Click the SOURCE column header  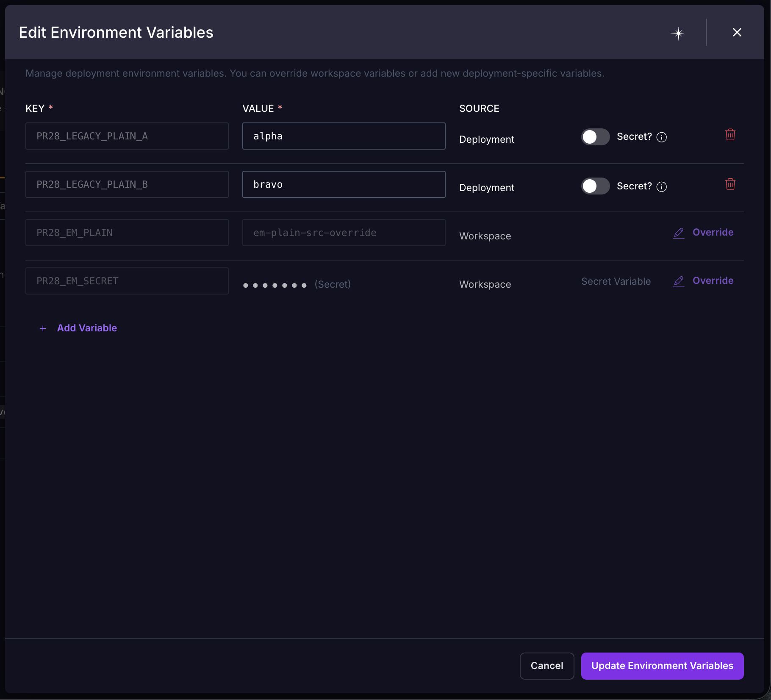click(479, 108)
